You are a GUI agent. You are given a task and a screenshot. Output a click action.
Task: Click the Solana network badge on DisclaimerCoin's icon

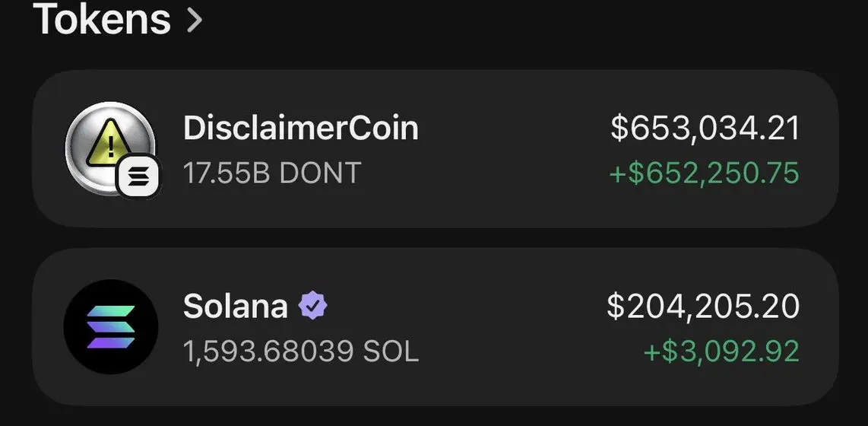tap(140, 177)
